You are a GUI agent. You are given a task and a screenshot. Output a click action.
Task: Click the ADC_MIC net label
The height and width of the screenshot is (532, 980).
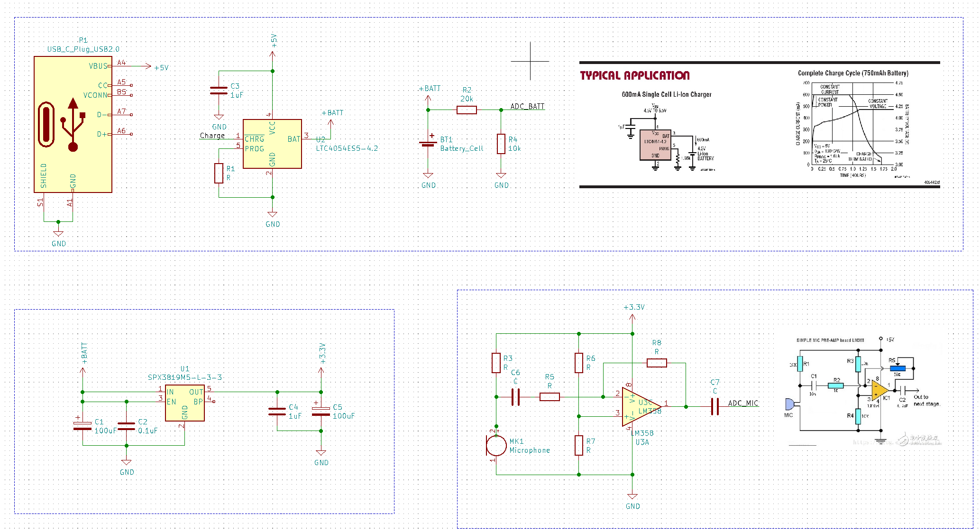[x=743, y=403]
